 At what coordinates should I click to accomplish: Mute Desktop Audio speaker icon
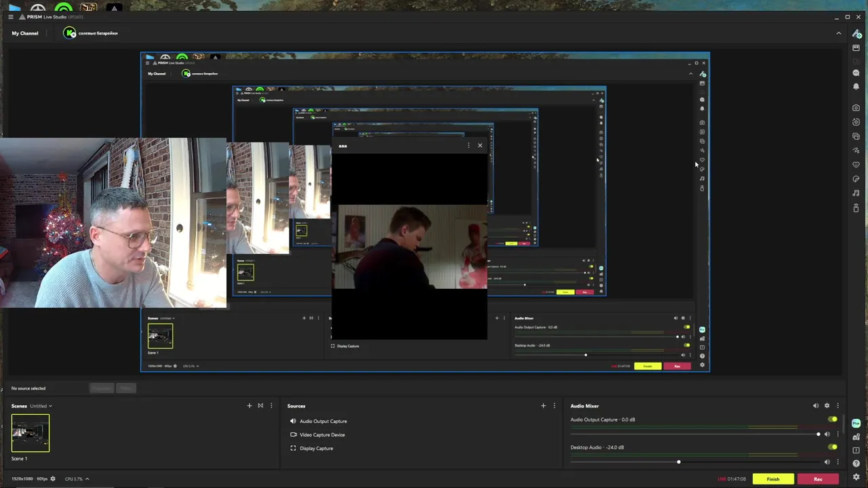(x=827, y=462)
